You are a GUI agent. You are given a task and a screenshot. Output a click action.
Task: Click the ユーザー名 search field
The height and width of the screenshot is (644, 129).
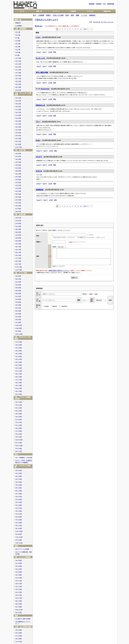[x=59, y=300]
